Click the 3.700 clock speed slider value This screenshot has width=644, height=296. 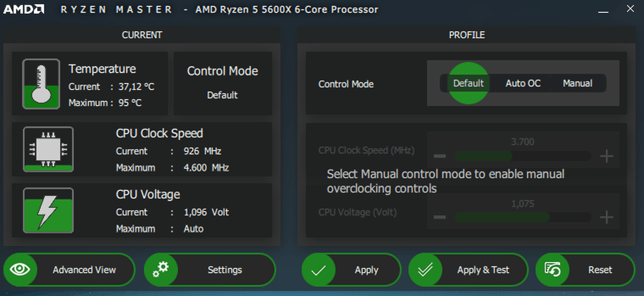tap(523, 142)
